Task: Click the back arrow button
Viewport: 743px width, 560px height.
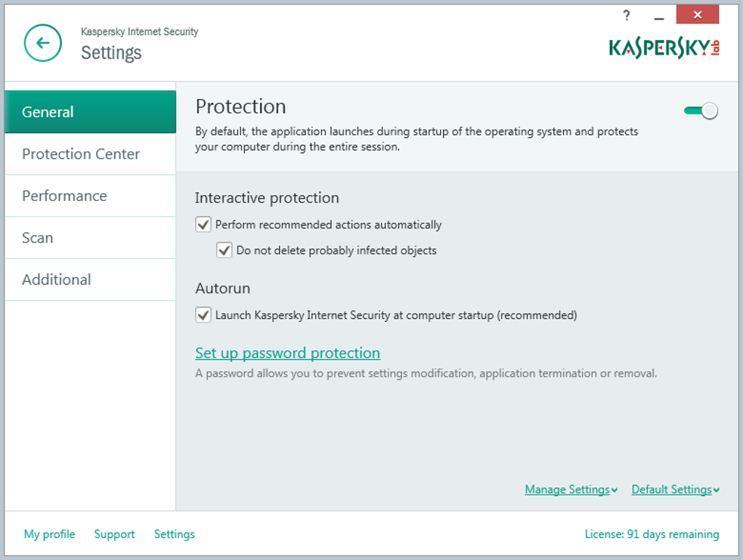Action: tap(43, 43)
